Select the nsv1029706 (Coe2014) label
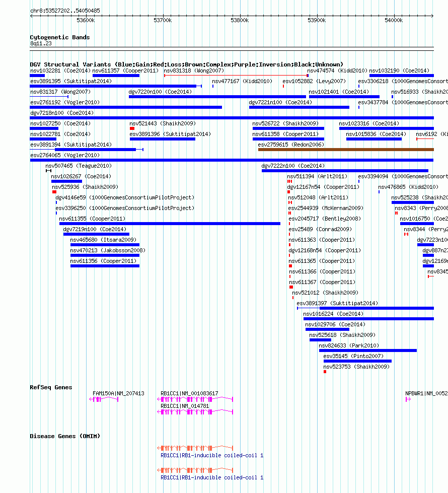The image size is (448, 493). 335,324
